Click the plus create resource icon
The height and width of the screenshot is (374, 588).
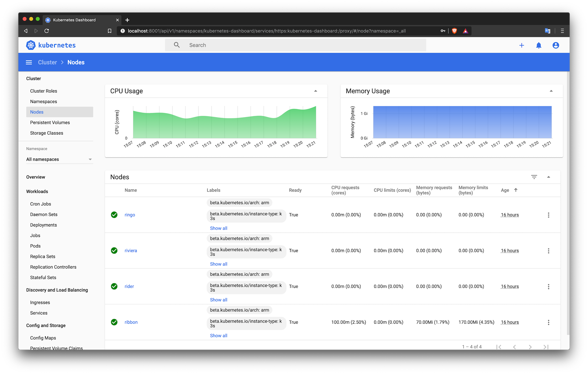522,45
